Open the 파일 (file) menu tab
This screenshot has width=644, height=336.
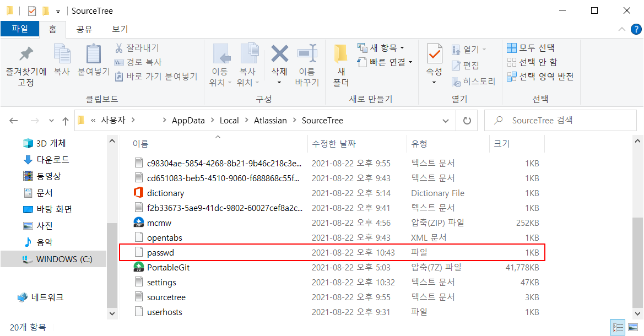click(x=20, y=29)
